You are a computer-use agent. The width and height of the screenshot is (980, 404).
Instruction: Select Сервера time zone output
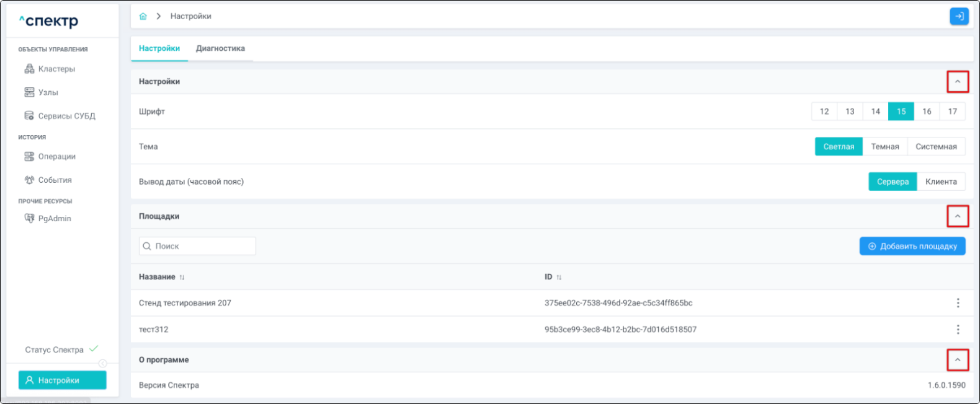pos(893,182)
